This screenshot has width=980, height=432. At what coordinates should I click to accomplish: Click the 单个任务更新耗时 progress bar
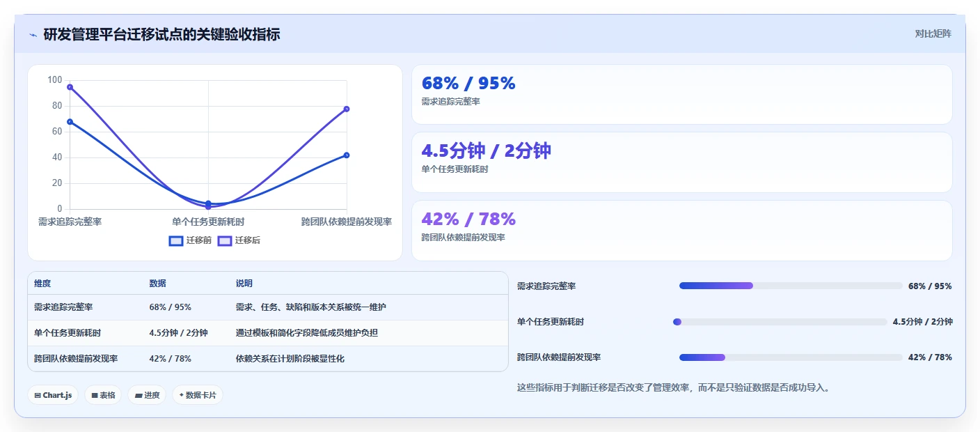[780, 322]
